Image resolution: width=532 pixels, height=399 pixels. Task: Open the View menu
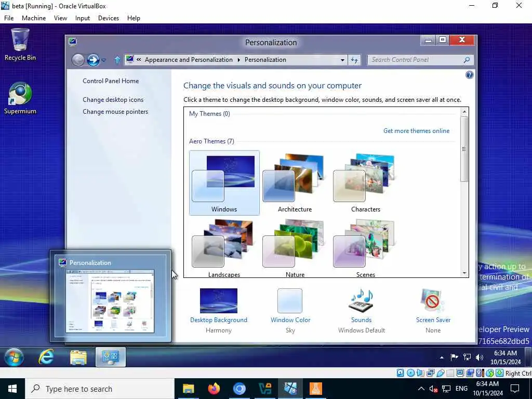[60, 18]
